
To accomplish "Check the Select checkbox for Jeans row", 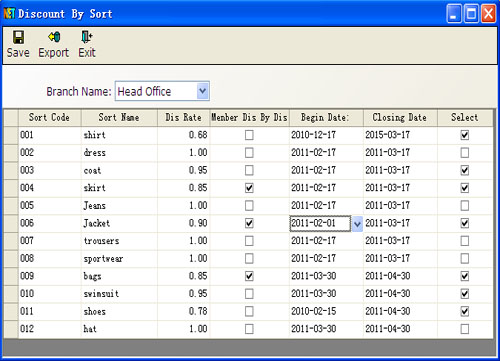I will click(465, 206).
